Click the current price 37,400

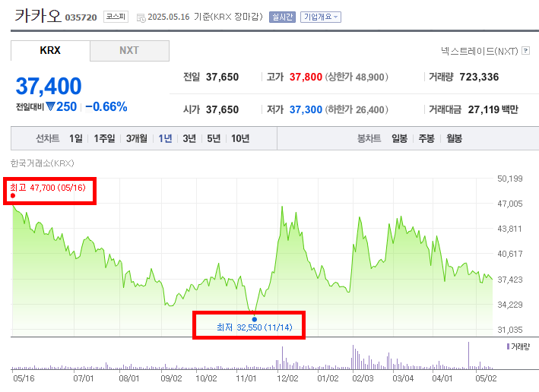pos(49,86)
